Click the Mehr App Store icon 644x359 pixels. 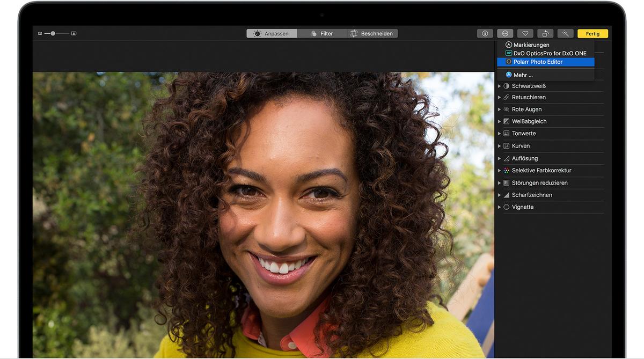[509, 75]
